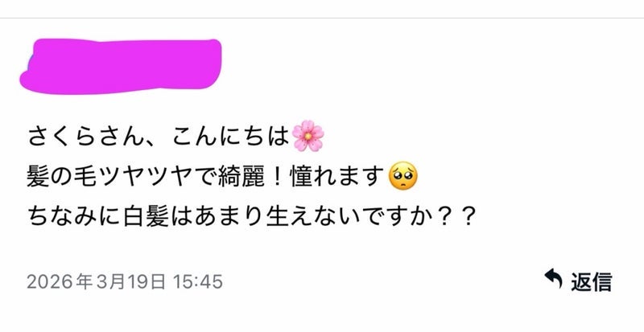
Task: Click the cherry blossom emoji
Action: pos(308,136)
